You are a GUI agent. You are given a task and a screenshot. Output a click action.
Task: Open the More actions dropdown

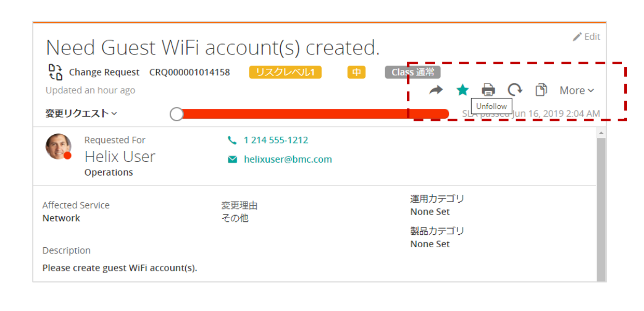[x=577, y=91]
